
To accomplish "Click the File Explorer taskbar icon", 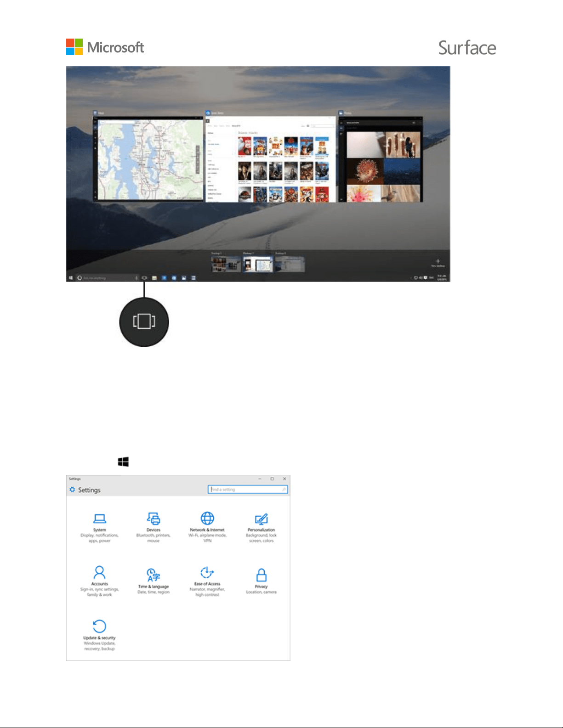I will coord(154,278).
